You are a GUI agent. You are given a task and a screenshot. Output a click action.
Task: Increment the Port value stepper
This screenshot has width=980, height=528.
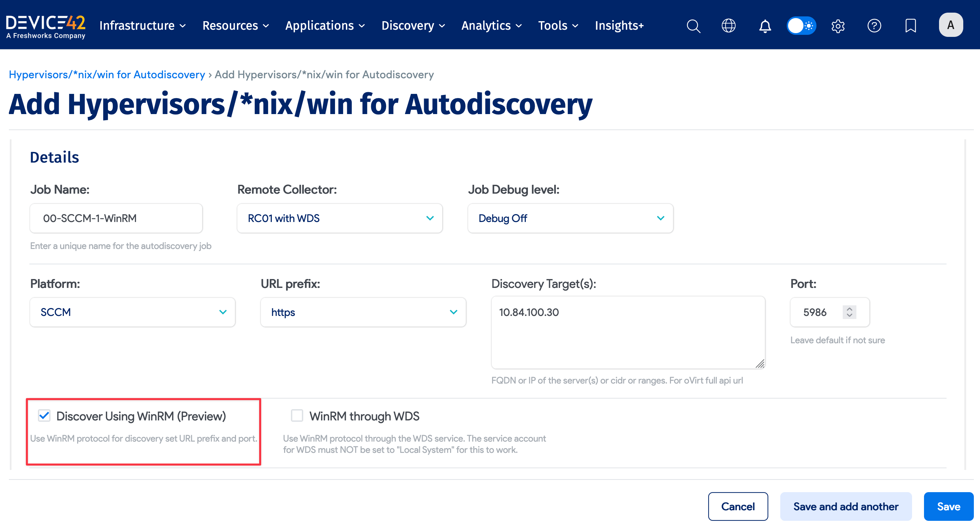pyautogui.click(x=850, y=309)
